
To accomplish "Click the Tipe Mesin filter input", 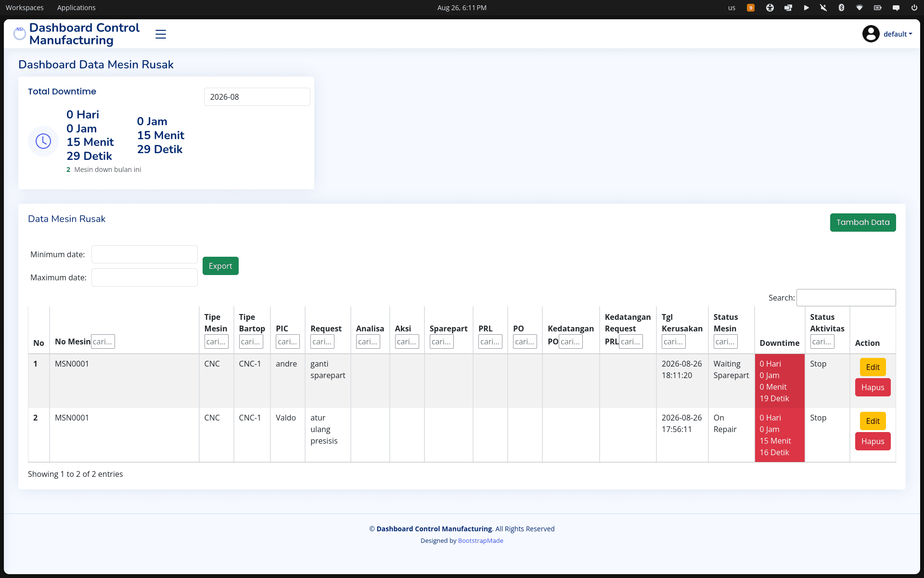I will pos(217,342).
